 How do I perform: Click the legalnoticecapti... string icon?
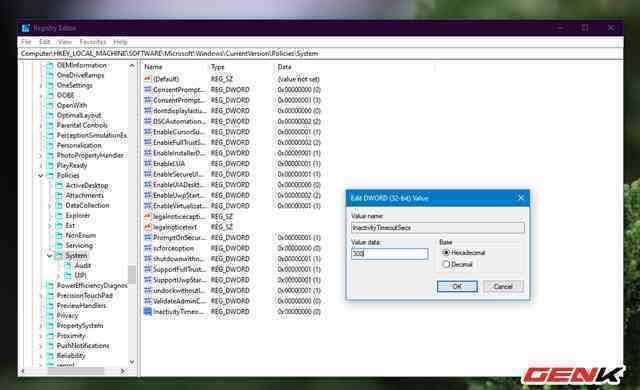148,216
